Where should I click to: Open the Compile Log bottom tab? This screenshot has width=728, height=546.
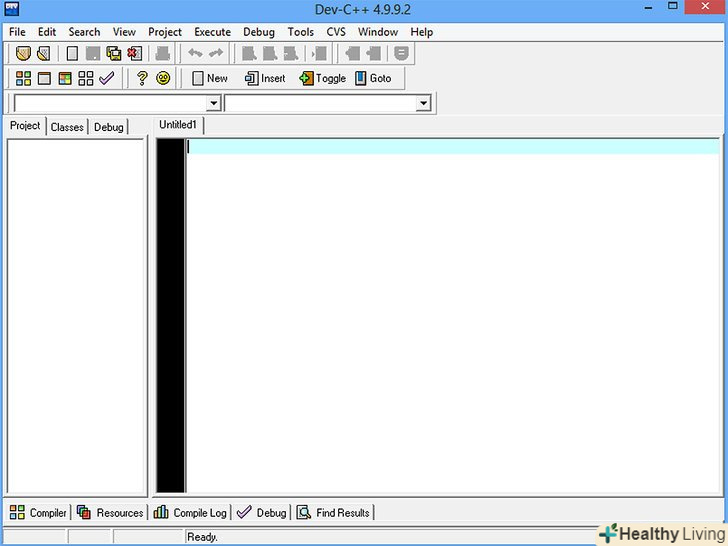pyautogui.click(x=190, y=513)
